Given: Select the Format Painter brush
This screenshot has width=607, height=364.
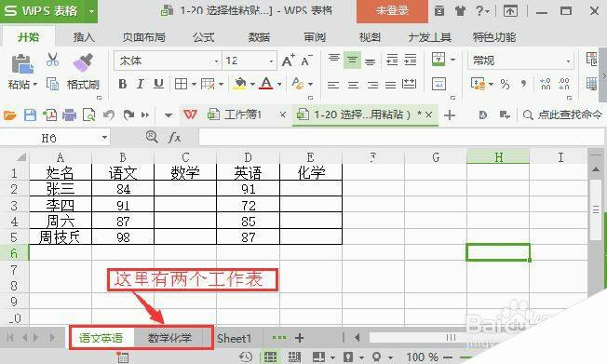Looking at the screenshot, I should 83,62.
